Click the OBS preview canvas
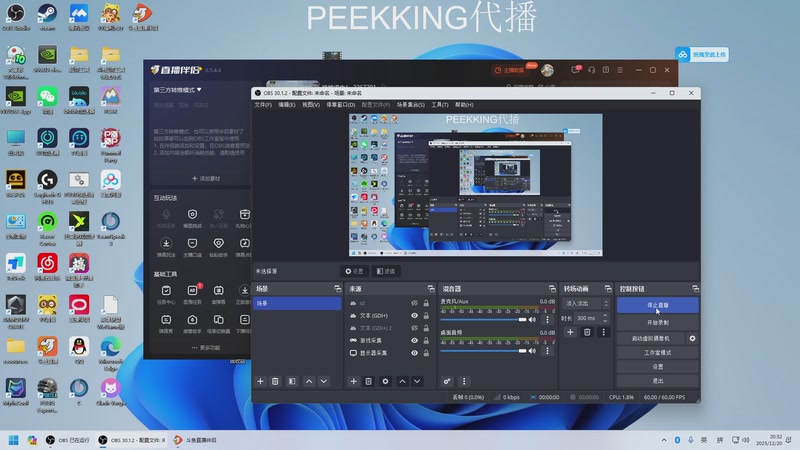Viewport: 800px width, 450px height. (476, 185)
